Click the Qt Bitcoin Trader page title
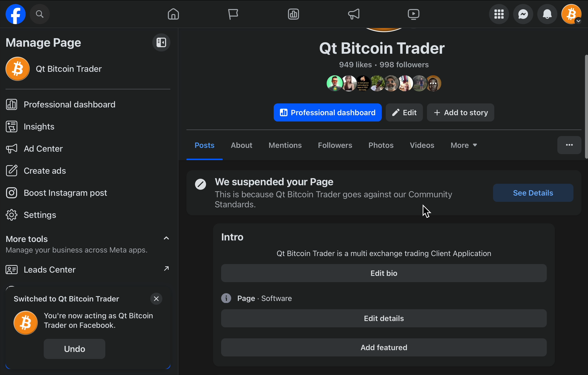 pos(382,48)
